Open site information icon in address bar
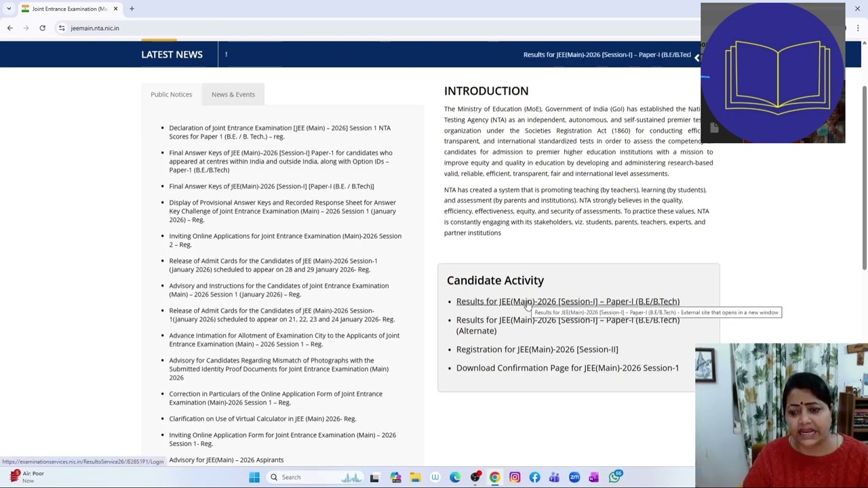Viewport: 868px width, 488px height. pyautogui.click(x=62, y=28)
